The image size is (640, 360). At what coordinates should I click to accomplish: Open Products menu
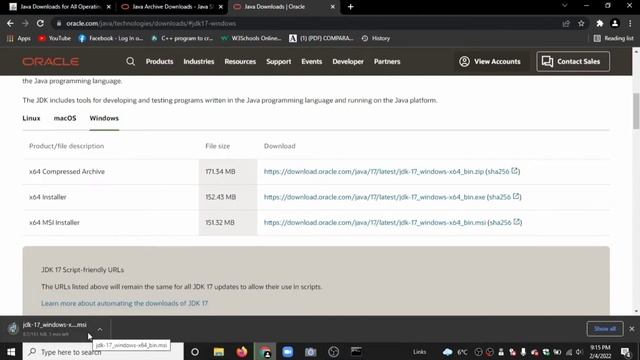pyautogui.click(x=160, y=62)
